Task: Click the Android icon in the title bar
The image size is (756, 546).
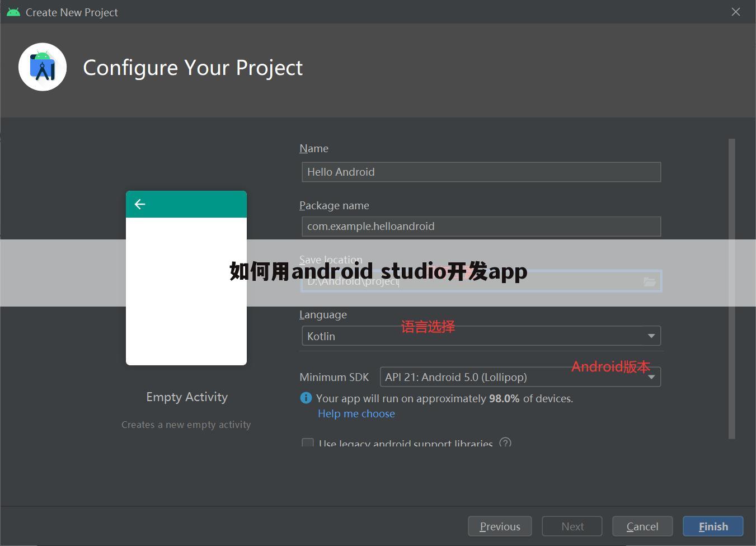Action: pyautogui.click(x=13, y=12)
